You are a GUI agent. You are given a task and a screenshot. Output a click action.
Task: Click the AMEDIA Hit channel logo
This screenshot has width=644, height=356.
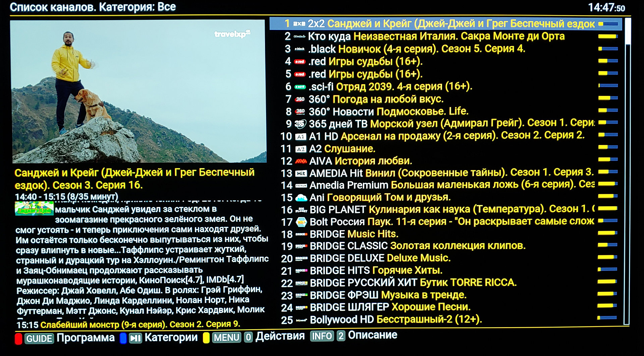(x=301, y=173)
